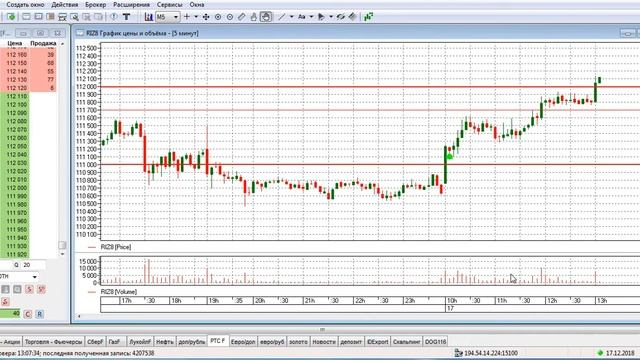Click the info icon in the toolbar

pyautogui.click(x=114, y=17)
